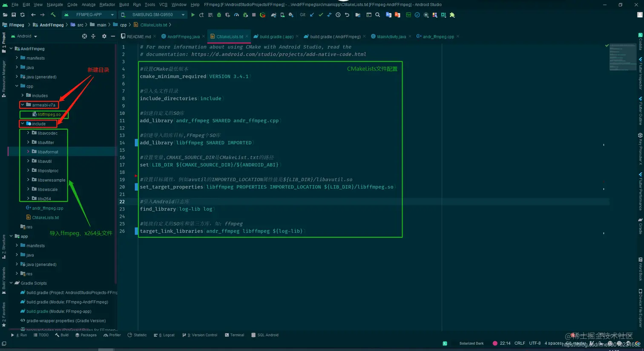The width and height of the screenshot is (644, 351).
Task: Open the VCS menu
Action: tap(163, 5)
